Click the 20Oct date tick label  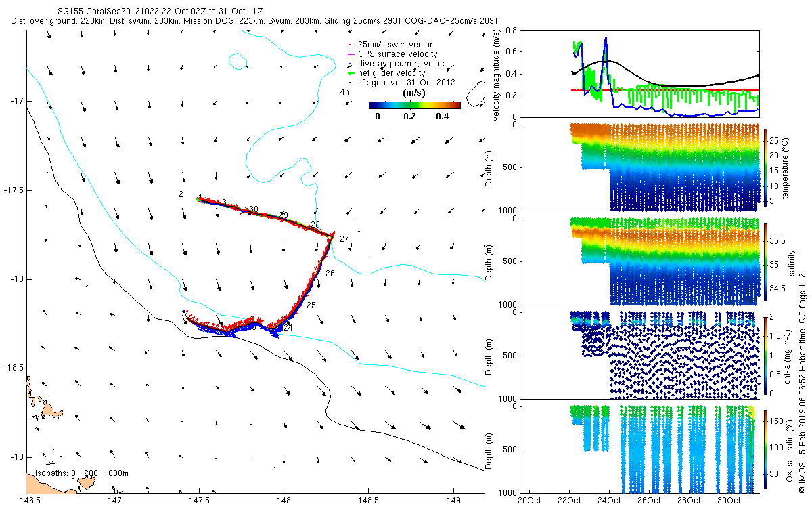(x=529, y=501)
